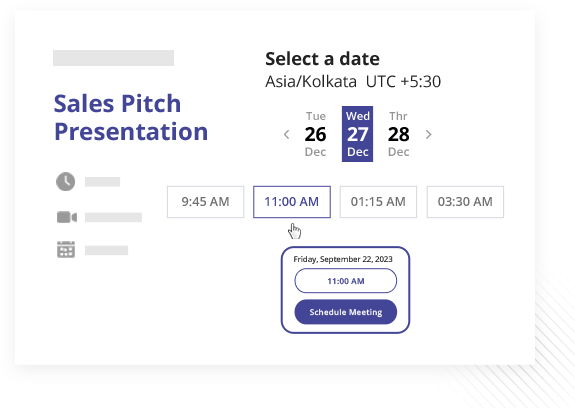Click the Friday, September 22, 2023 label
575x408 pixels.
pyautogui.click(x=343, y=259)
